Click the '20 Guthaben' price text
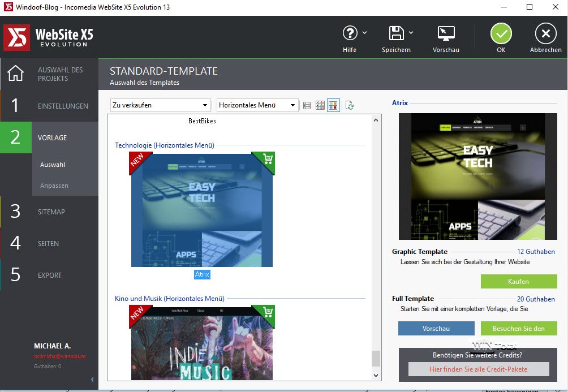568x392 pixels. point(536,299)
